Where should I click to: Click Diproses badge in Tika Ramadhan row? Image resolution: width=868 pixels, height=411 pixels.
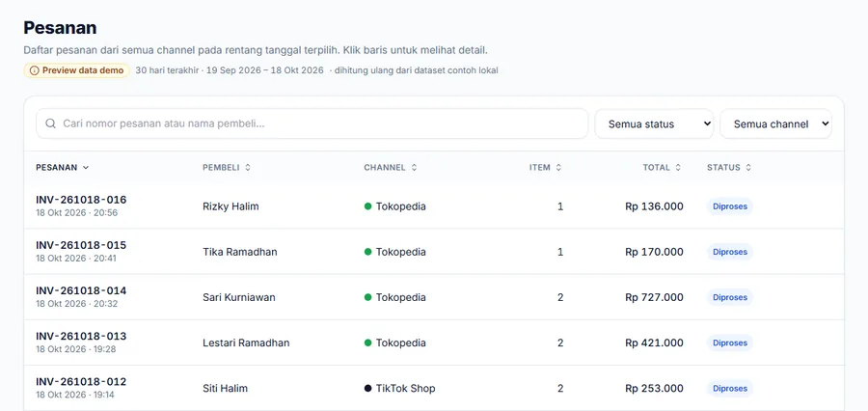[730, 252]
